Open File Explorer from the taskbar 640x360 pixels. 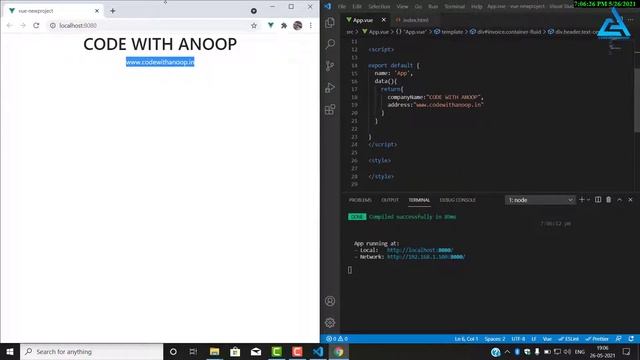214,351
